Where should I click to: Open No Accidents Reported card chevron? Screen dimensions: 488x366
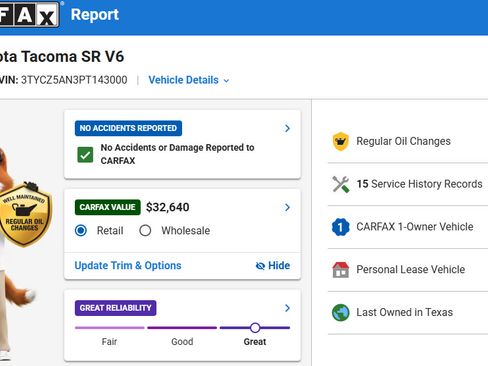287,128
